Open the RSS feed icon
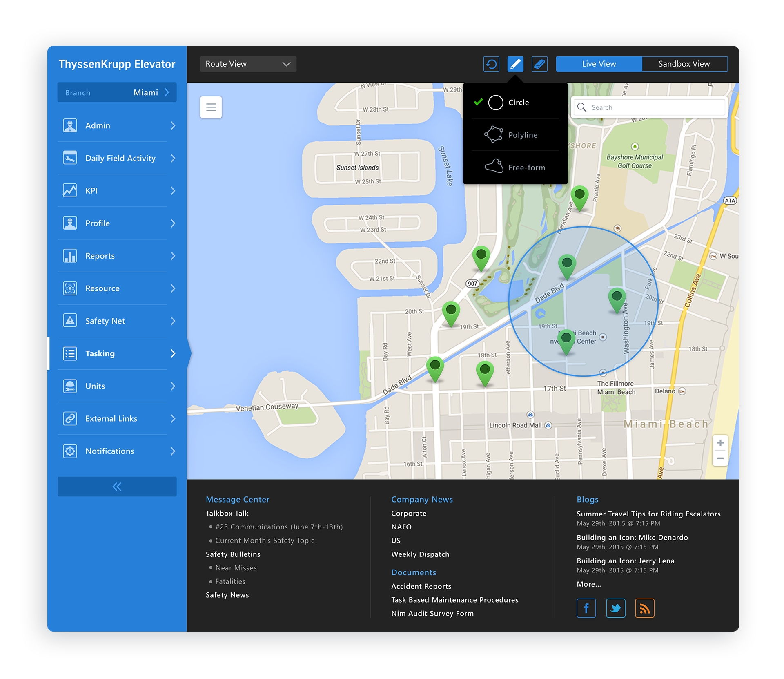Screen dimensions: 784x679 pos(645,608)
